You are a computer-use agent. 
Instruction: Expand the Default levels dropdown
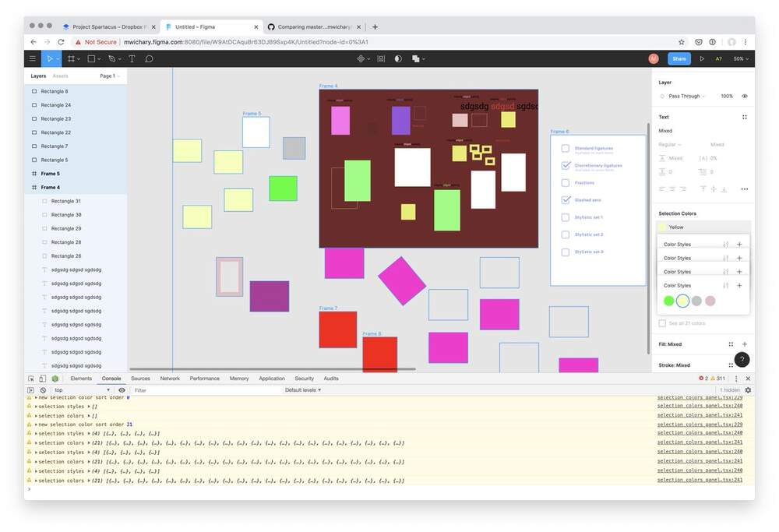point(303,389)
